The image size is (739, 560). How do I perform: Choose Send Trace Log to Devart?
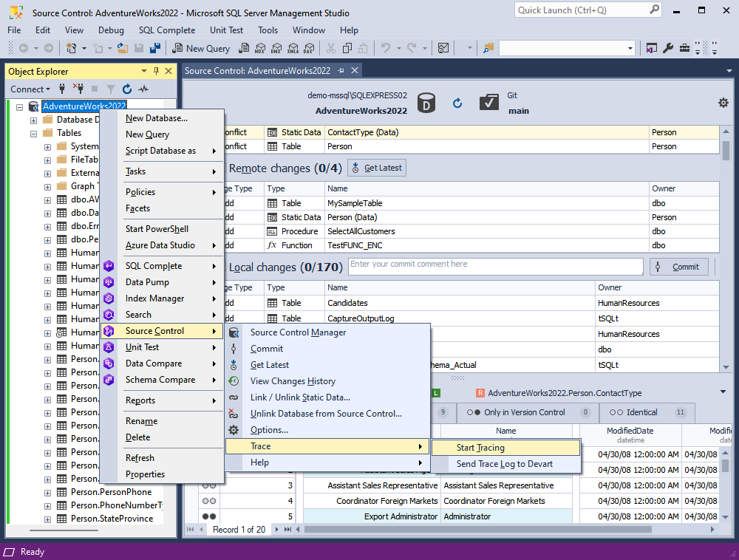[505, 464]
